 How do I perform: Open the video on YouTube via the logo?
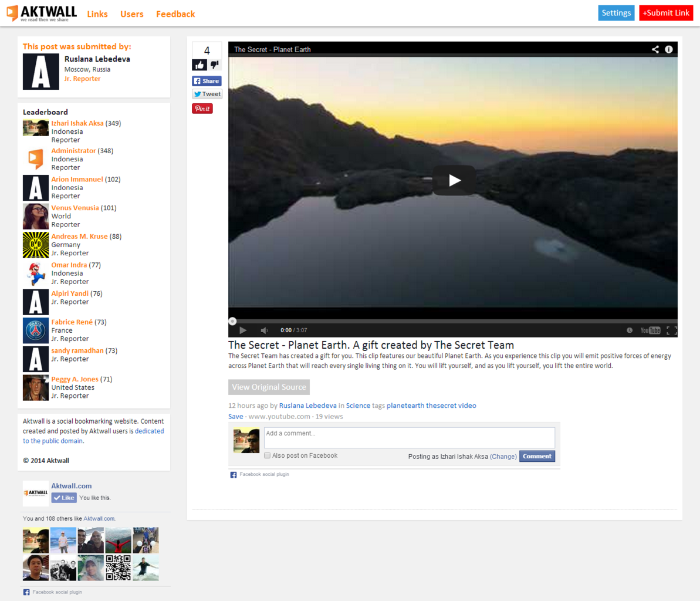tap(651, 330)
